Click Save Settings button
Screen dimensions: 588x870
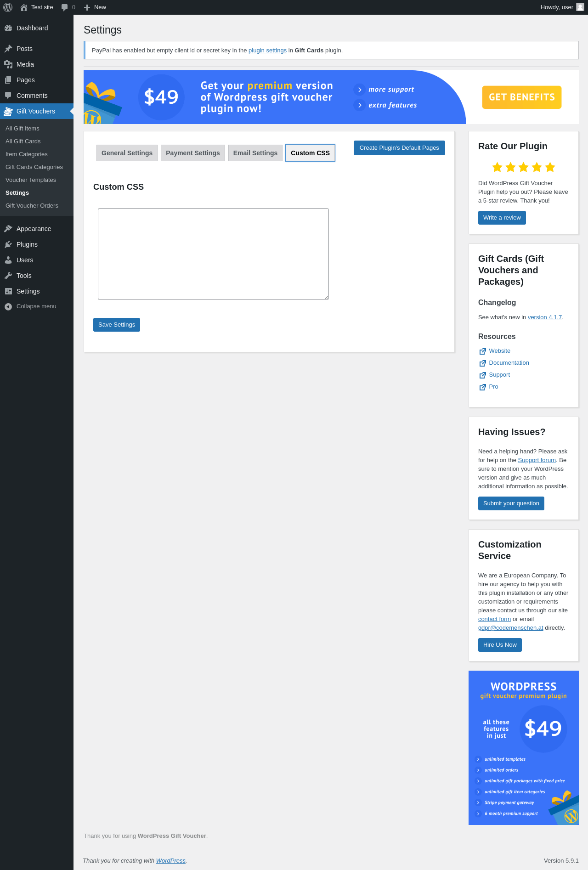pyautogui.click(x=117, y=325)
